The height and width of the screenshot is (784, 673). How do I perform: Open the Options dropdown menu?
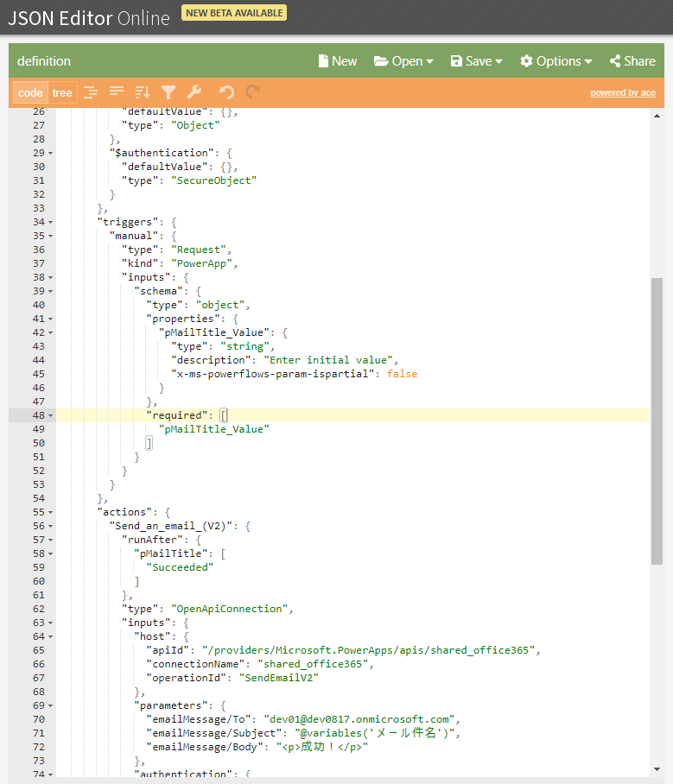556,61
